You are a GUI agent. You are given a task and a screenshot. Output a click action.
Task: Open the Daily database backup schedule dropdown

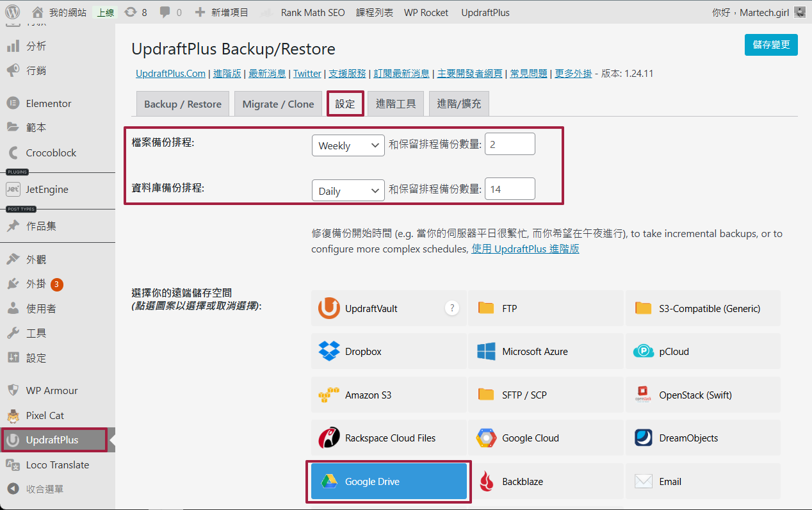[348, 191]
